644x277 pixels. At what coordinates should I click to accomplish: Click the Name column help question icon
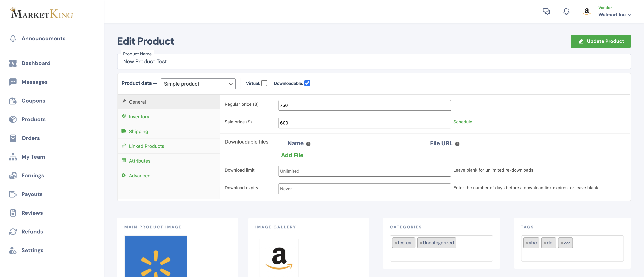[308, 144]
